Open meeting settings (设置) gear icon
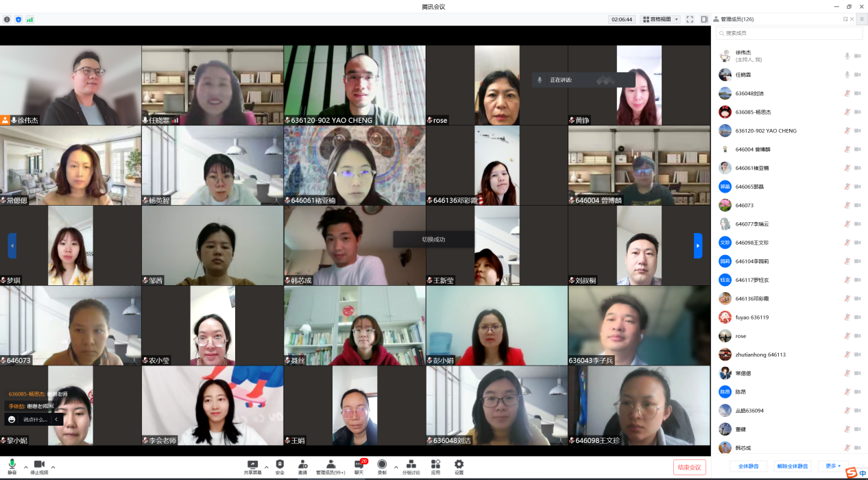 click(459, 466)
